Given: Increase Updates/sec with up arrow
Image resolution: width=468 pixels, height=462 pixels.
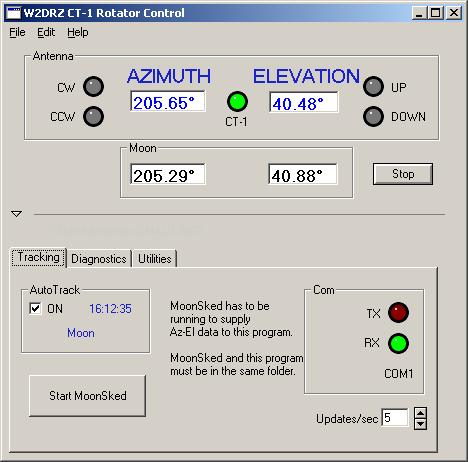Looking at the screenshot, I should 420,413.
